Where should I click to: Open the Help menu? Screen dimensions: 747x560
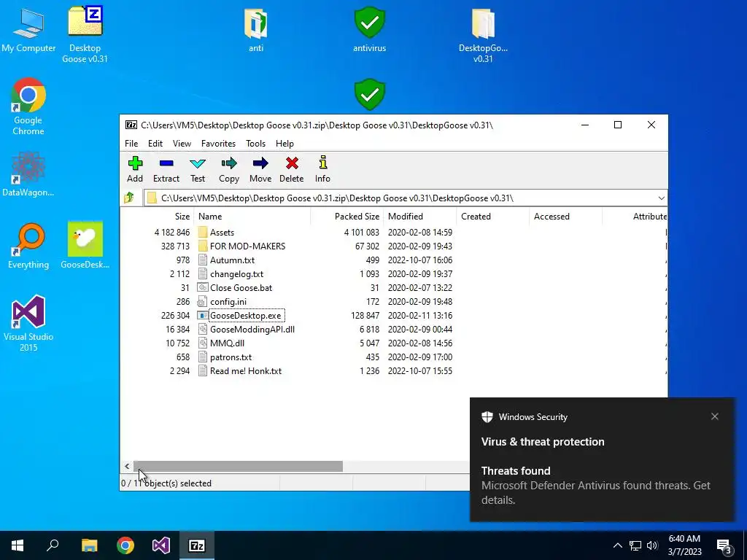tap(285, 144)
